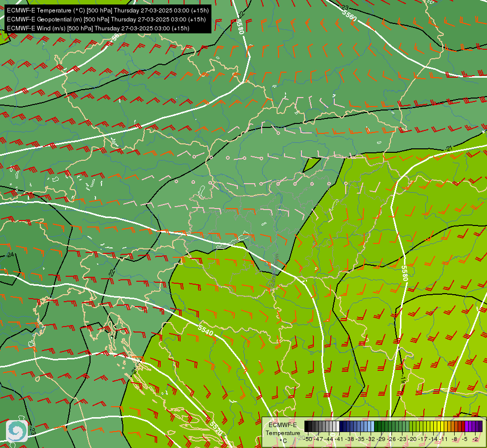Pick the lightest blue swatch in the scale
The width and height of the screenshot is (487, 448).
click(373, 426)
